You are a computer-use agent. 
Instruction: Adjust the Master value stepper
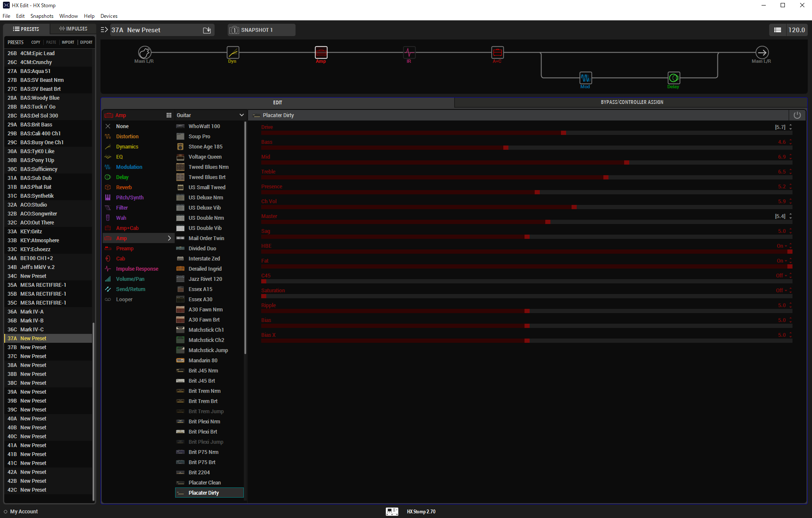[791, 216]
